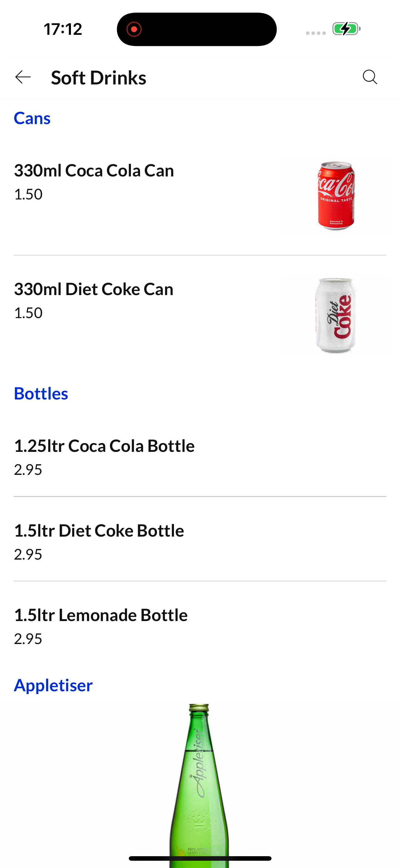Screen dimensions: 400x868
Task: Select the Coca Cola can image
Action: click(x=336, y=196)
